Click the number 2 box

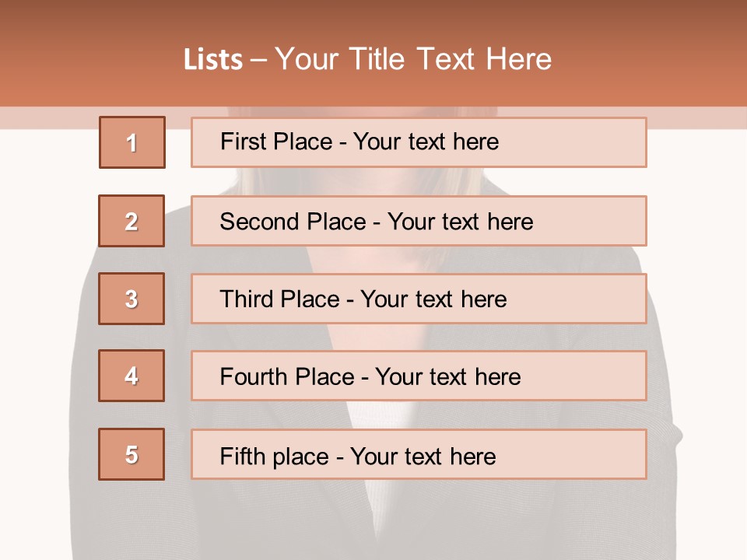tap(132, 221)
